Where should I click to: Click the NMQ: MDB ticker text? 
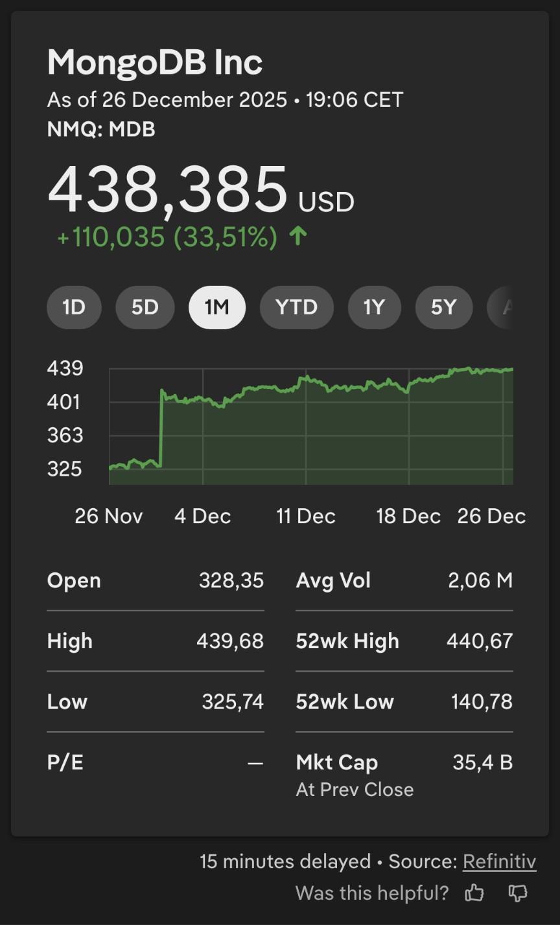coord(101,130)
